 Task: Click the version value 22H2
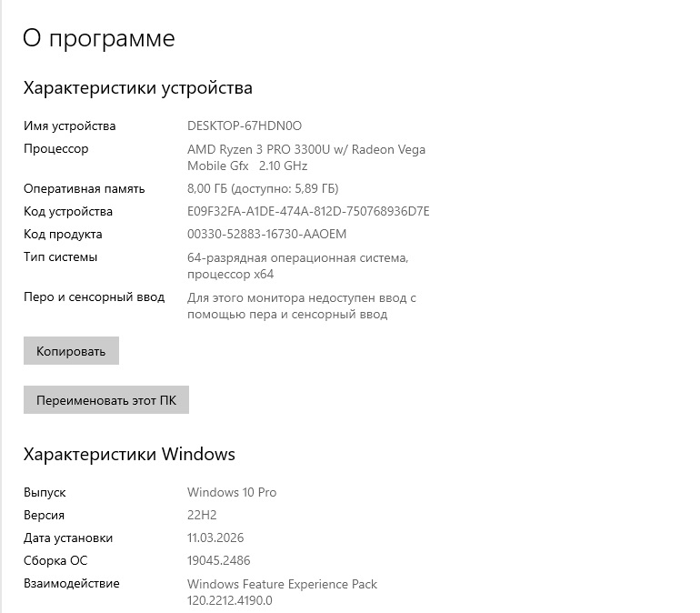click(204, 515)
